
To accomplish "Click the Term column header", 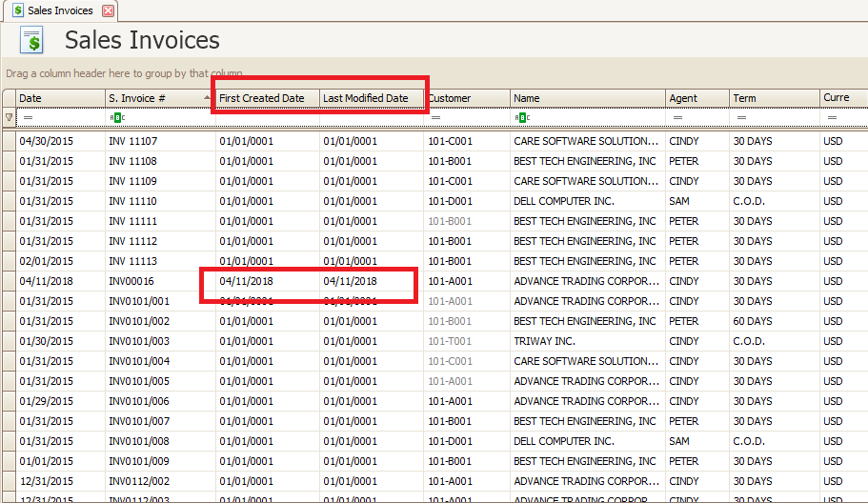I will [774, 98].
